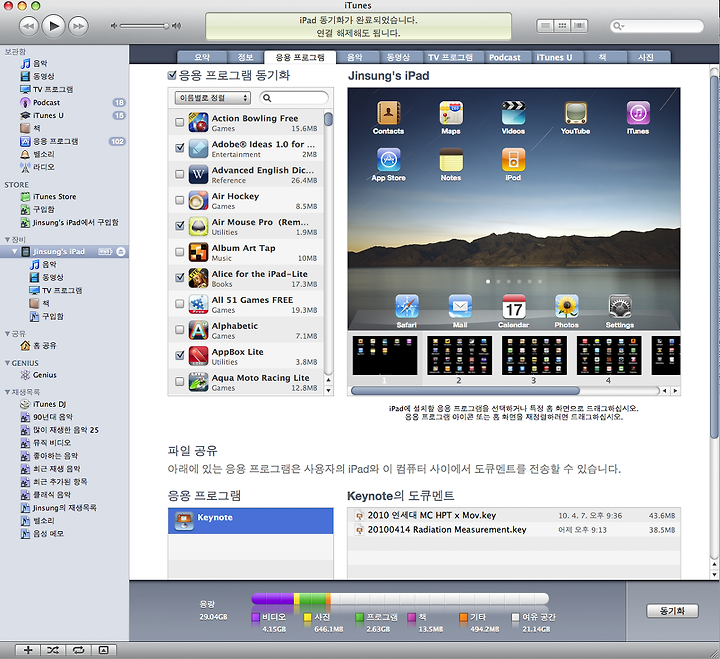Click the iTunes search field
This screenshot has height=659, width=720.
pyautogui.click(x=657, y=26)
